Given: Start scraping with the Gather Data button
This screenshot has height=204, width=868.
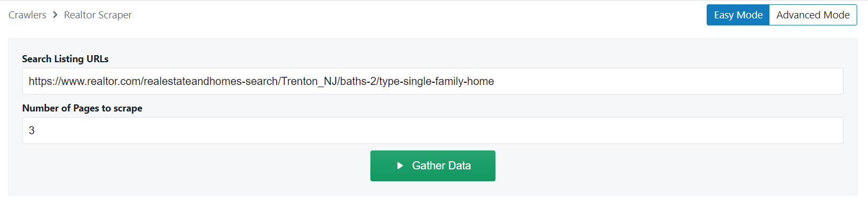Looking at the screenshot, I should [x=433, y=166].
